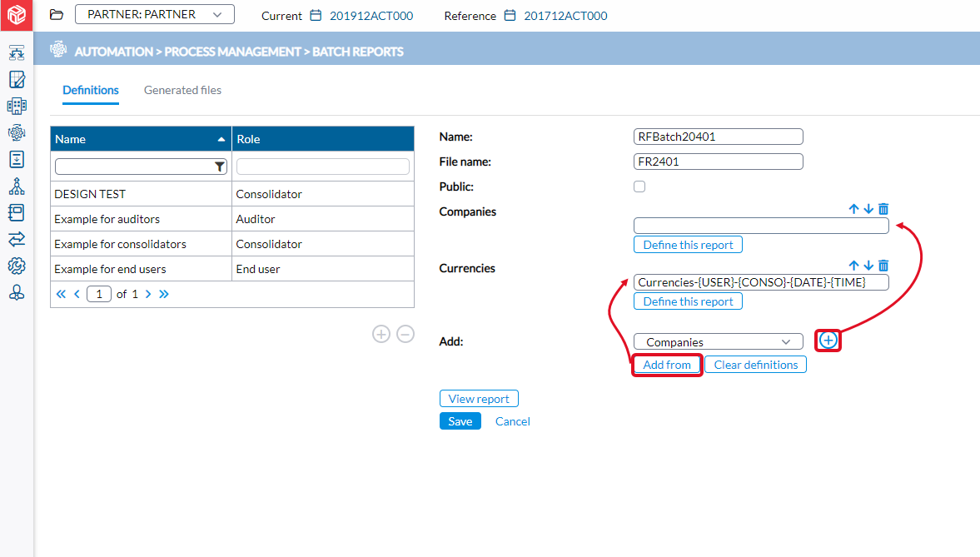Switch to the Generated files tab

182,90
